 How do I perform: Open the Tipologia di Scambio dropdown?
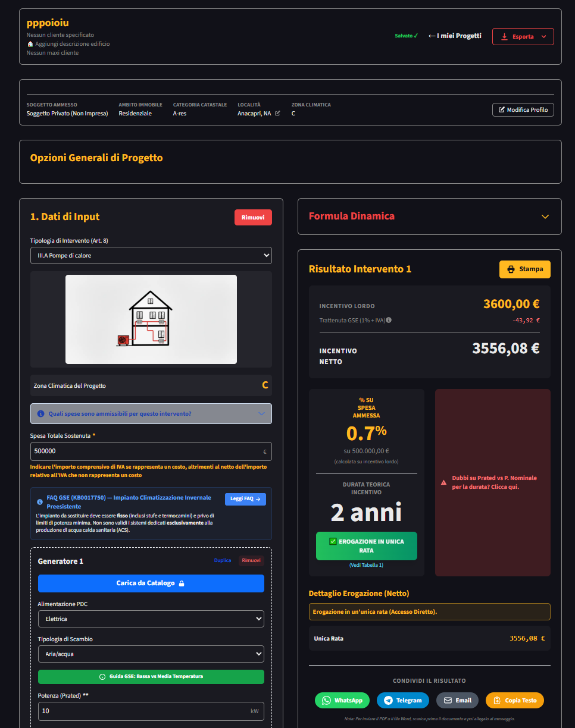point(151,654)
